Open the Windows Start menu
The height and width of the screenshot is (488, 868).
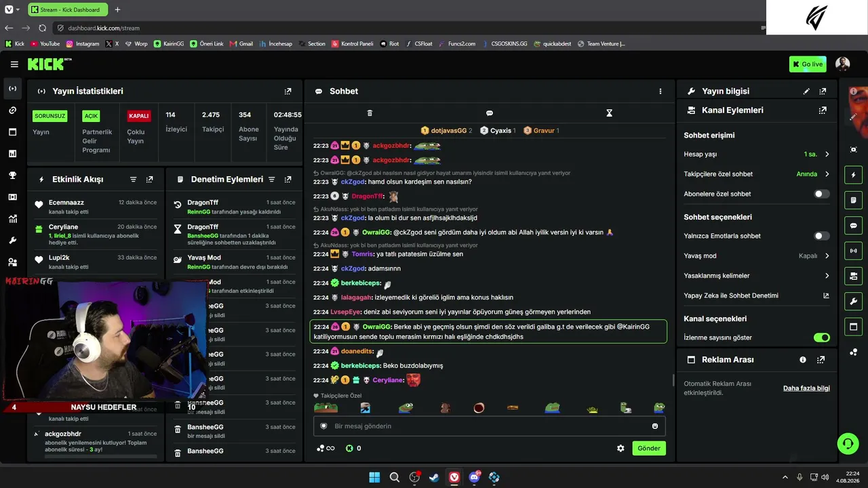[x=374, y=477]
